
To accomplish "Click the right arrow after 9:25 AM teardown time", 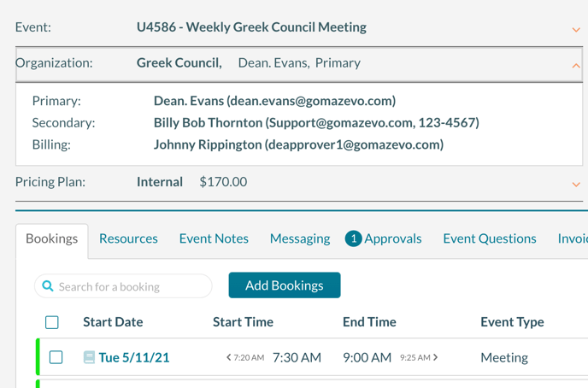I will coord(436,357).
